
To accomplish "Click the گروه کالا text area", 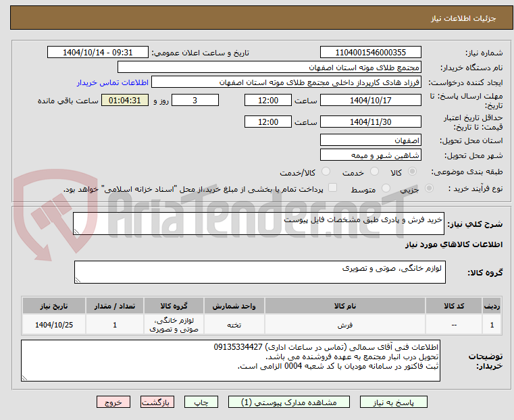I will coord(259,272).
